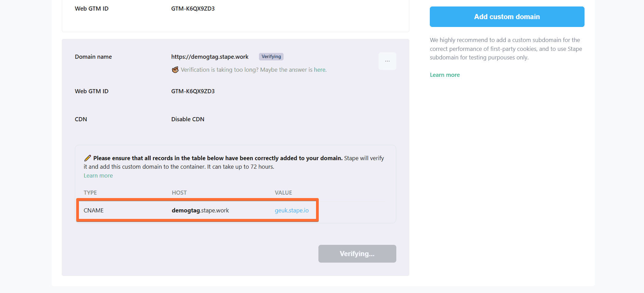Click the Verifying status badge

pos(271,57)
